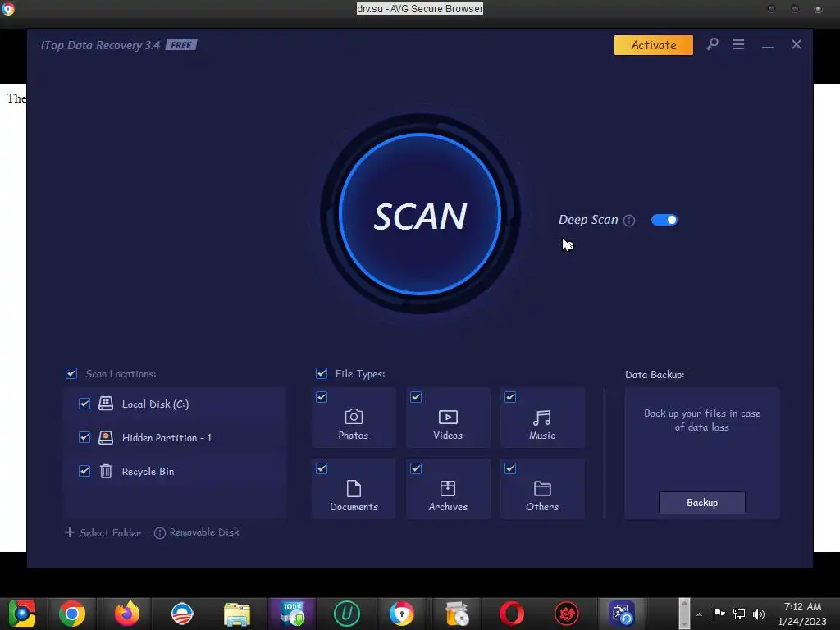Click the Recycle Bin trash icon
Image resolution: width=840 pixels, height=630 pixels.
point(106,471)
